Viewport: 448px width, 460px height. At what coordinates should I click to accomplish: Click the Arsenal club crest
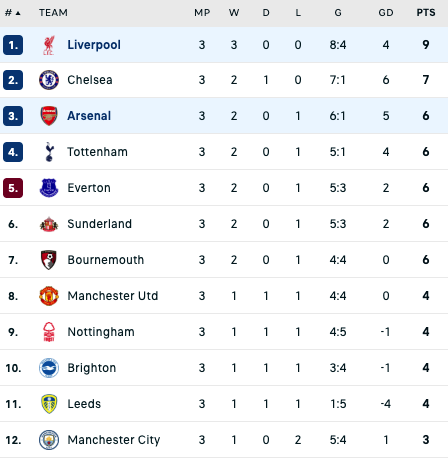(x=49, y=116)
